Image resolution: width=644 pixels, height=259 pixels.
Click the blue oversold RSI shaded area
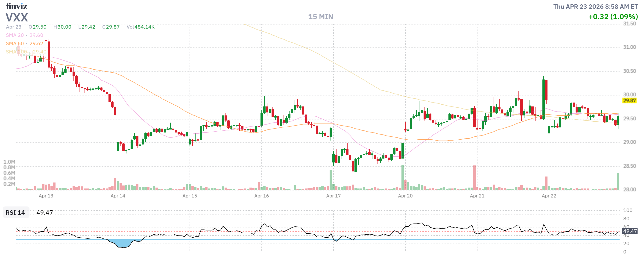pos(123,243)
